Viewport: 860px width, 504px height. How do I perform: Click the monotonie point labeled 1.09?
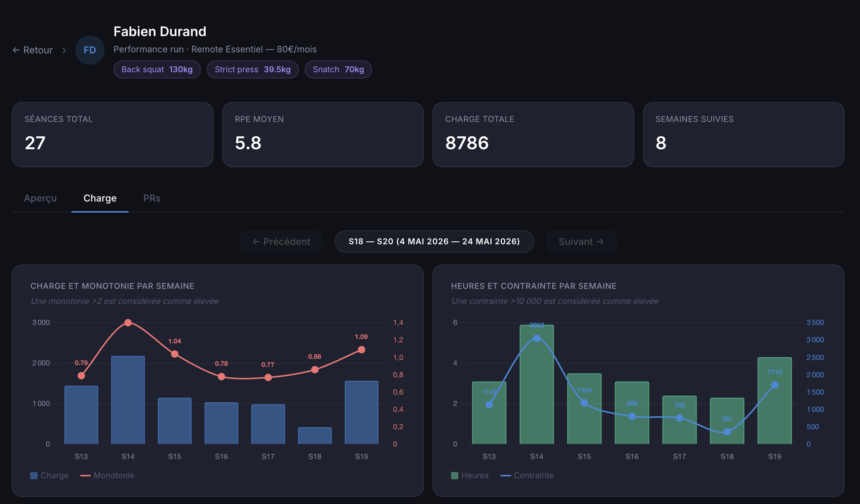coord(361,350)
